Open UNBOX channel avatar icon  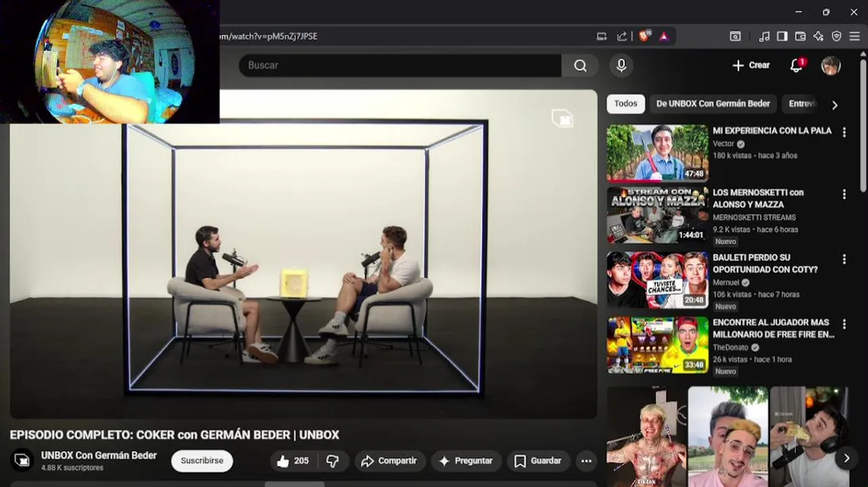coord(22,461)
